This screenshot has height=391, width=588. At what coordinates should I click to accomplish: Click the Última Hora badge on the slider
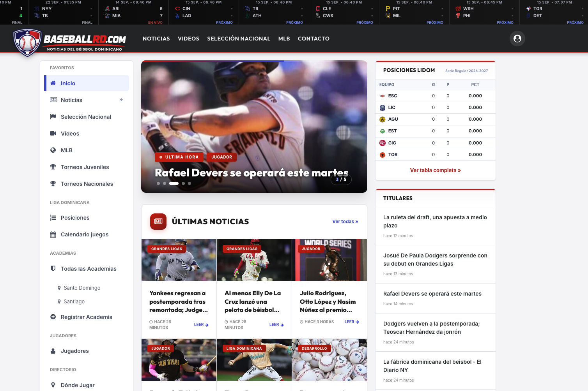tap(179, 157)
